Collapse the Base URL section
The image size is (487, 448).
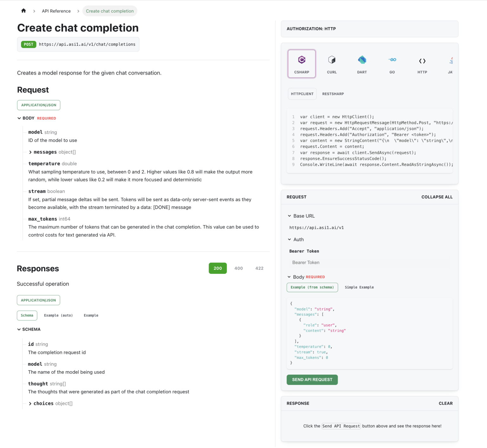289,216
